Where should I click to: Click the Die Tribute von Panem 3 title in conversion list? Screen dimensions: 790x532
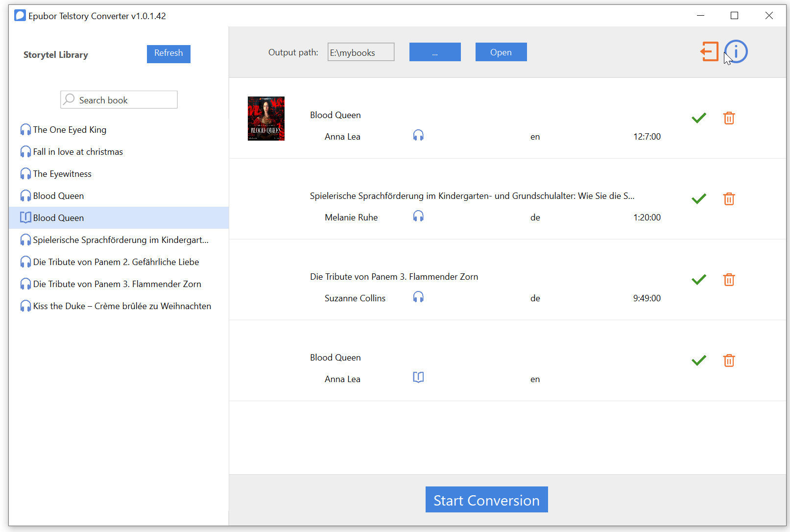(394, 277)
